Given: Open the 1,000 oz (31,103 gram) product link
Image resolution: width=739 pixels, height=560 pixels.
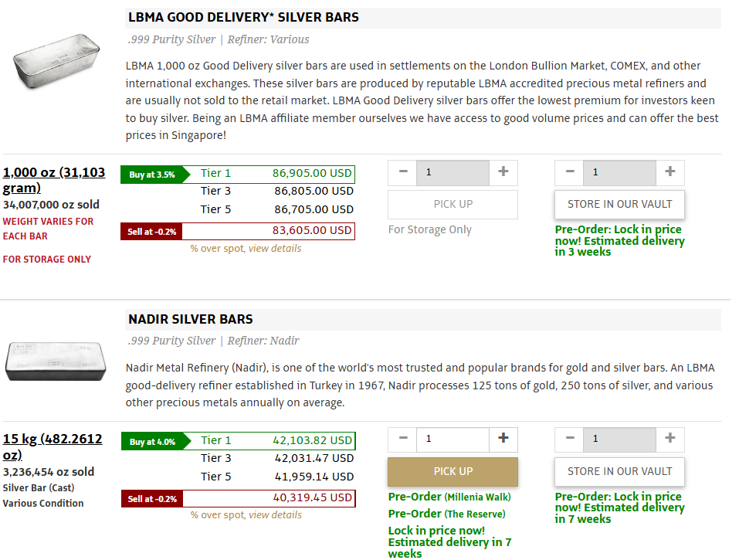Looking at the screenshot, I should pyautogui.click(x=54, y=180).
